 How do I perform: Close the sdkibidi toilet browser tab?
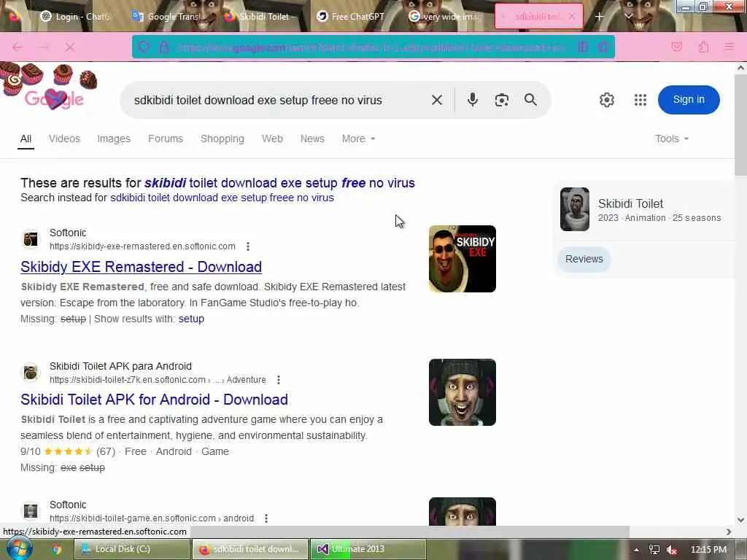(x=572, y=16)
